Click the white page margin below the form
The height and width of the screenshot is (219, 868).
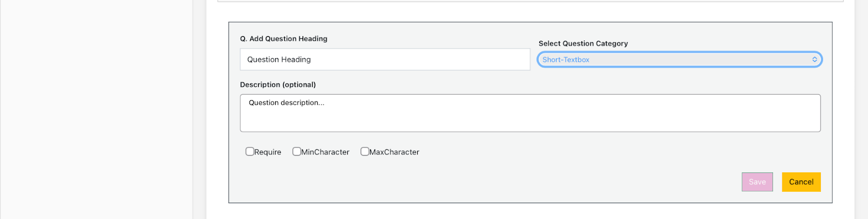(529, 212)
